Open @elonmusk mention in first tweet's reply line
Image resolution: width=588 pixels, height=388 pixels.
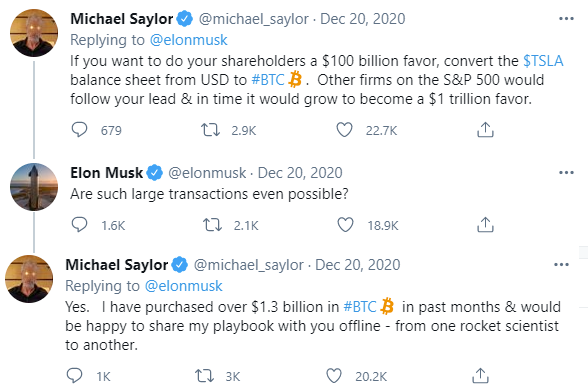tap(189, 40)
